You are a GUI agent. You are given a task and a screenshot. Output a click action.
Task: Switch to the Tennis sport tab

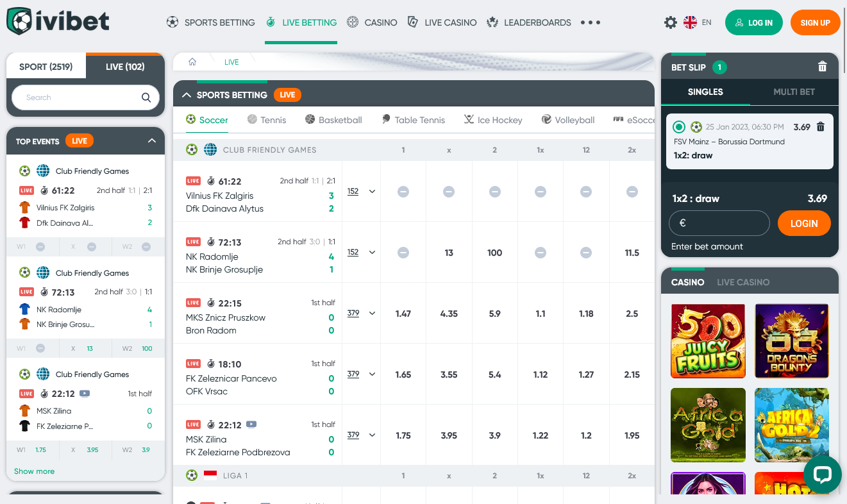266,120
